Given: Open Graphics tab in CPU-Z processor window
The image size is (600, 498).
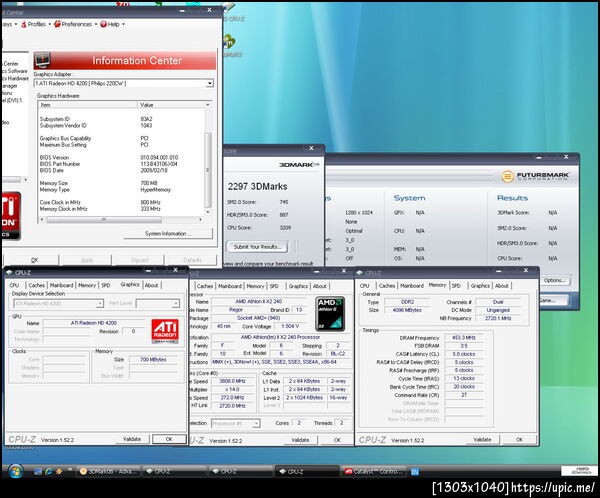Looking at the screenshot, I should 298,286.
